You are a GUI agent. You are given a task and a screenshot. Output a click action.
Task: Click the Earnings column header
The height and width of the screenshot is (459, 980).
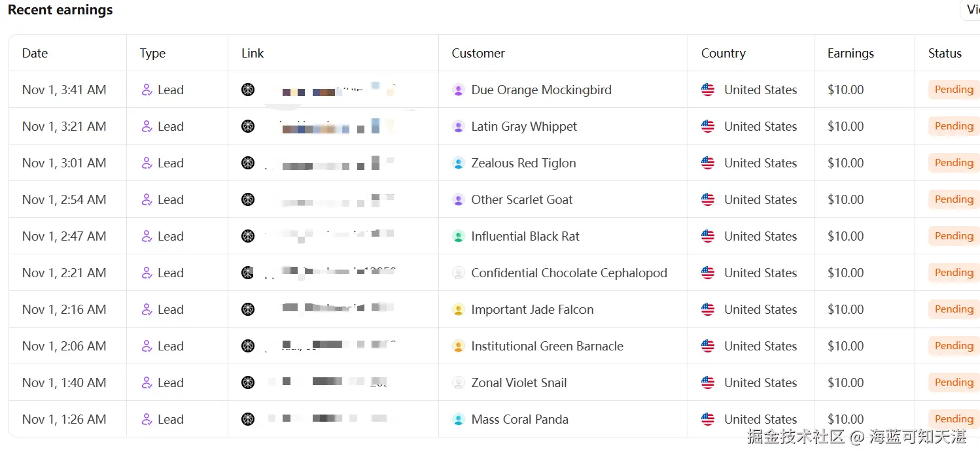coord(850,54)
